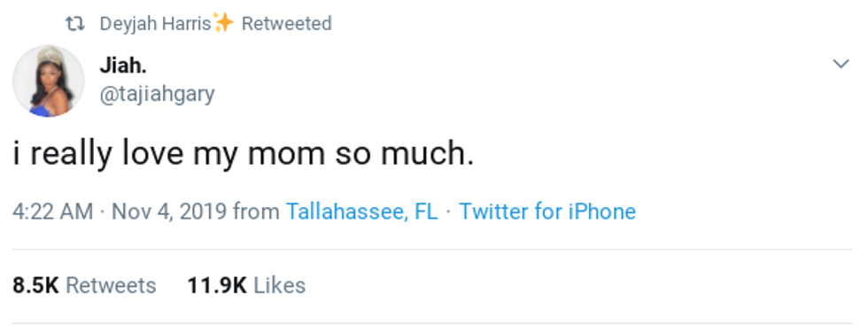Open the Tallahassee, FL location link
The image size is (868, 331).
pyautogui.click(x=361, y=212)
